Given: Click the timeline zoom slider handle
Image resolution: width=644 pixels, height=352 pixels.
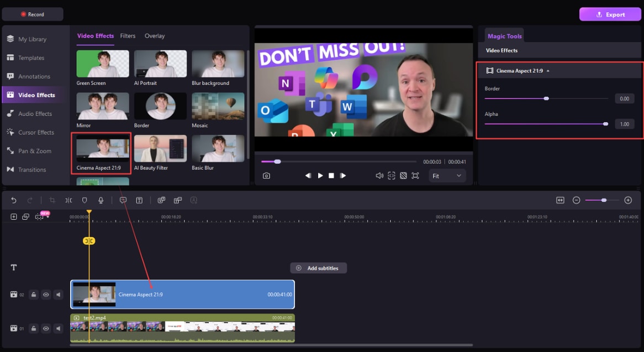Looking at the screenshot, I should (x=604, y=200).
